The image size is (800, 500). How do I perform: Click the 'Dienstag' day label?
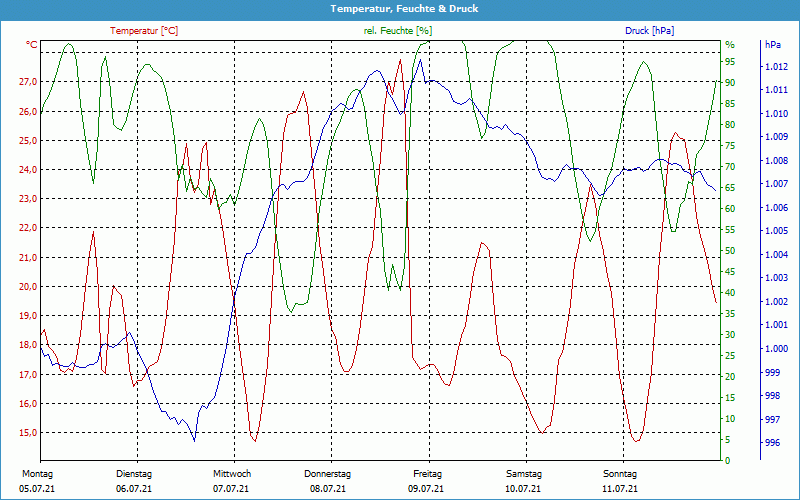tap(134, 474)
